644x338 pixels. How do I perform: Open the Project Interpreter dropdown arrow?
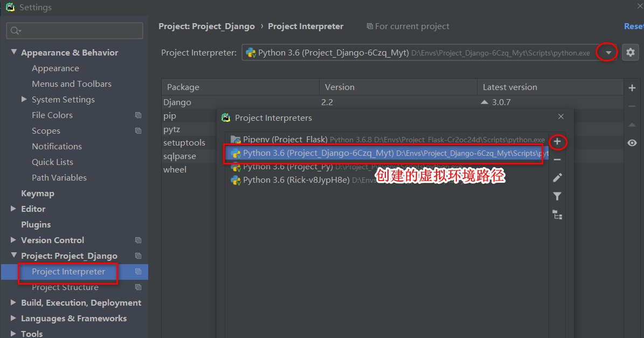pos(608,52)
